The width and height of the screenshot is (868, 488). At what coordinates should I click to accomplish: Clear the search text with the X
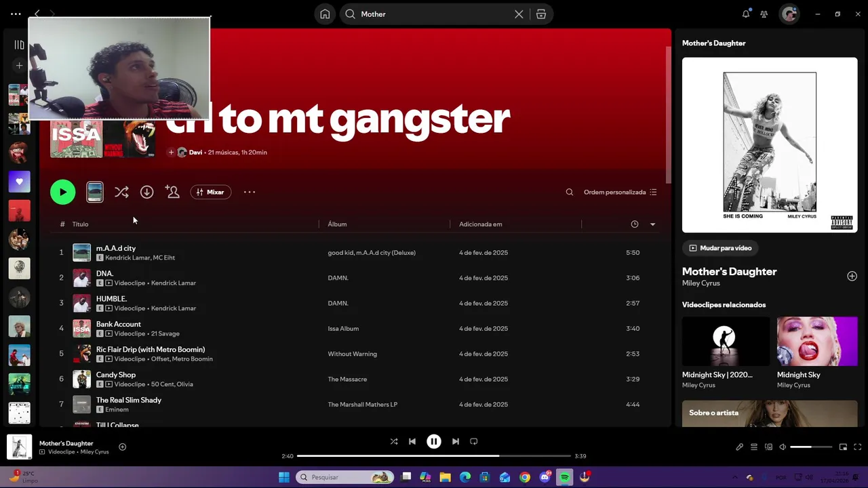coord(519,14)
